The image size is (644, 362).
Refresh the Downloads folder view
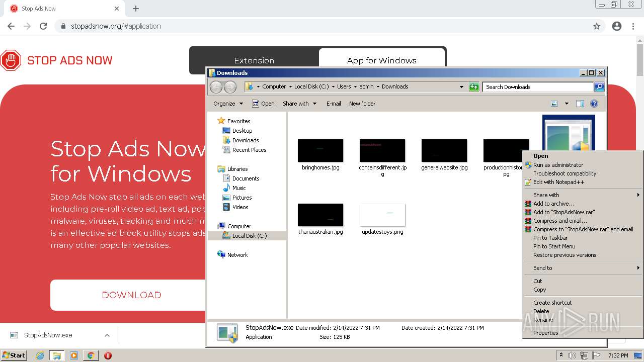(x=474, y=87)
